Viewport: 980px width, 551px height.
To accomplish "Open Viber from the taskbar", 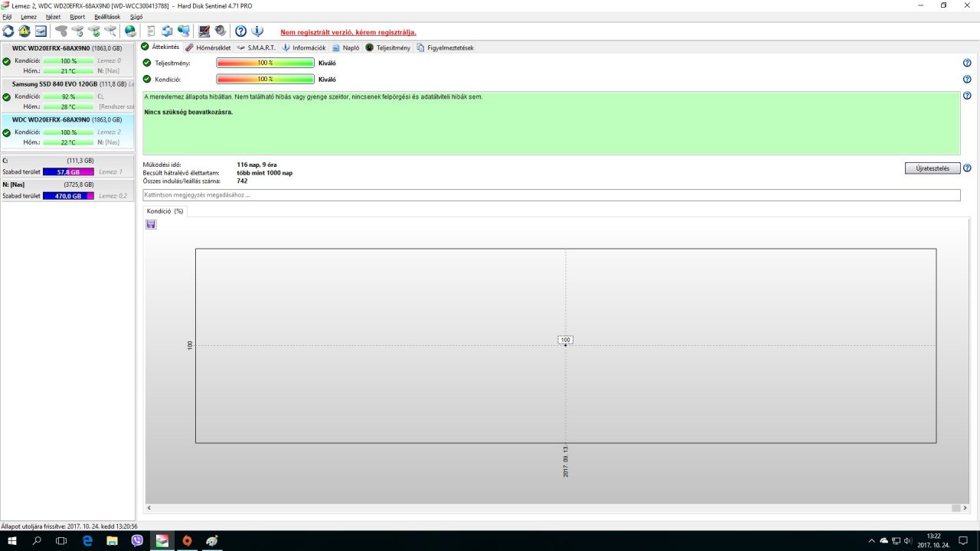I will pyautogui.click(x=137, y=540).
